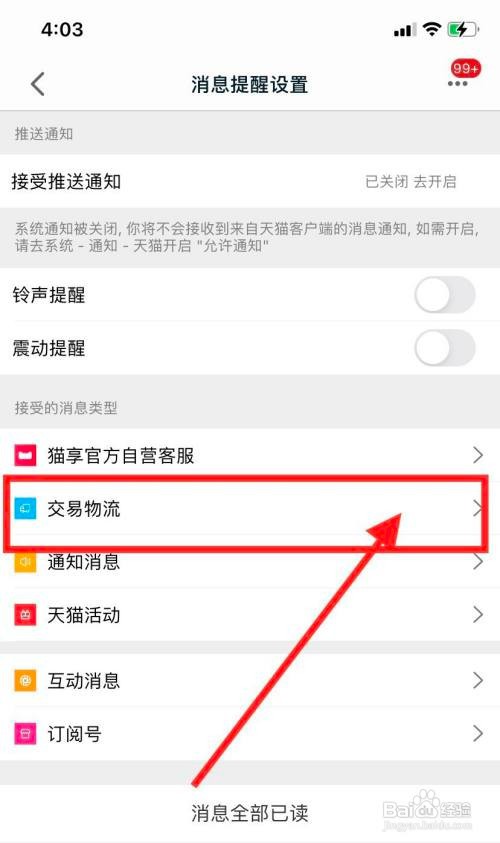Screen dimensions: 500x843
Task: Open the 交易物流 message type
Action: click(250, 509)
